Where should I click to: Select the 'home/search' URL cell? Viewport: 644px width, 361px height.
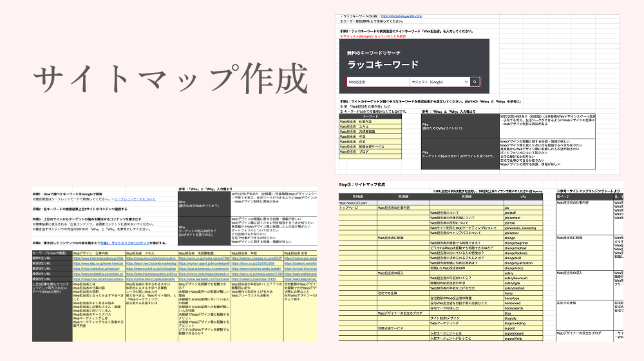(x=523, y=308)
